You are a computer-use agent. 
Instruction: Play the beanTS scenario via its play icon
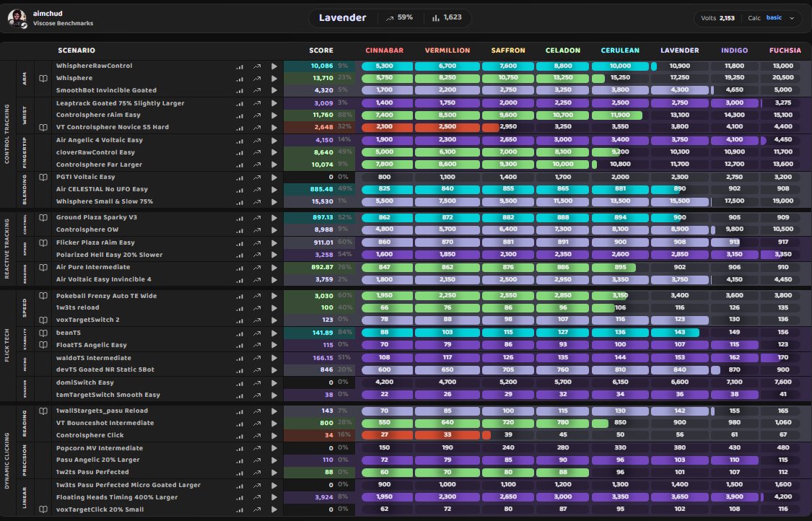coord(274,333)
